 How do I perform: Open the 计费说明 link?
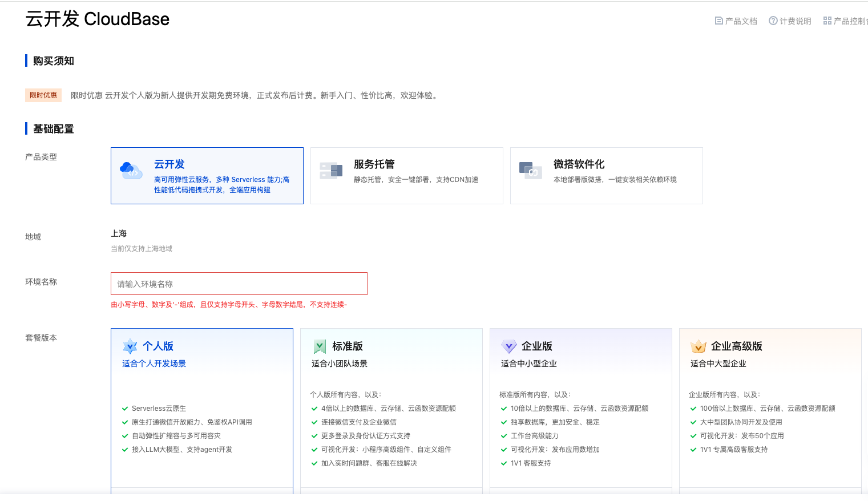[x=790, y=21]
